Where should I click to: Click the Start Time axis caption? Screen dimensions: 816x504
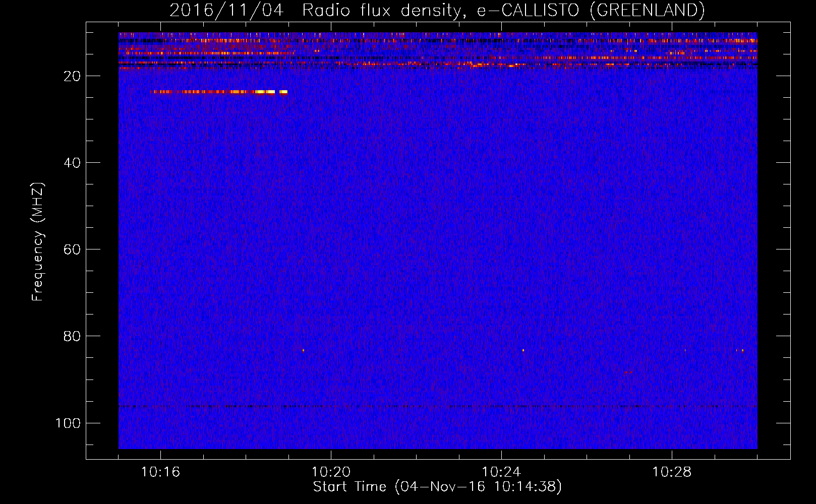point(437,487)
